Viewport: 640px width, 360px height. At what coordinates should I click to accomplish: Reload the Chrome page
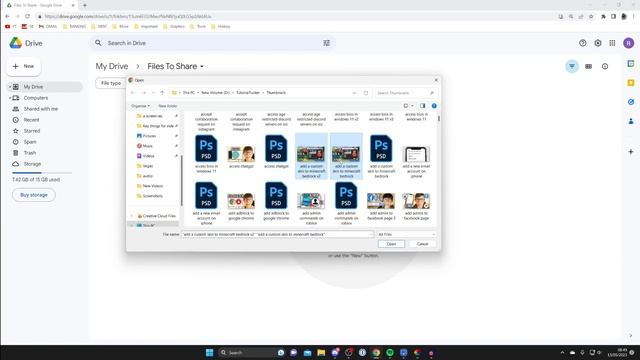(27, 16)
